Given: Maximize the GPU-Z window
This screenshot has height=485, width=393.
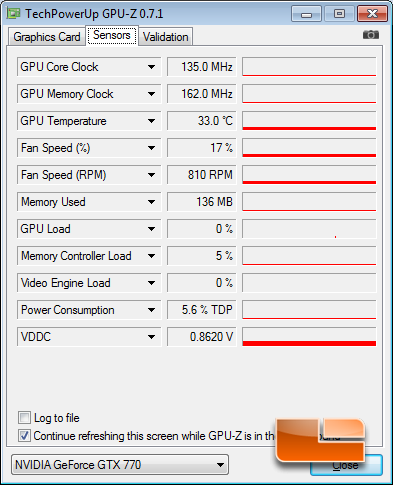Looking at the screenshot, I should (339, 14).
